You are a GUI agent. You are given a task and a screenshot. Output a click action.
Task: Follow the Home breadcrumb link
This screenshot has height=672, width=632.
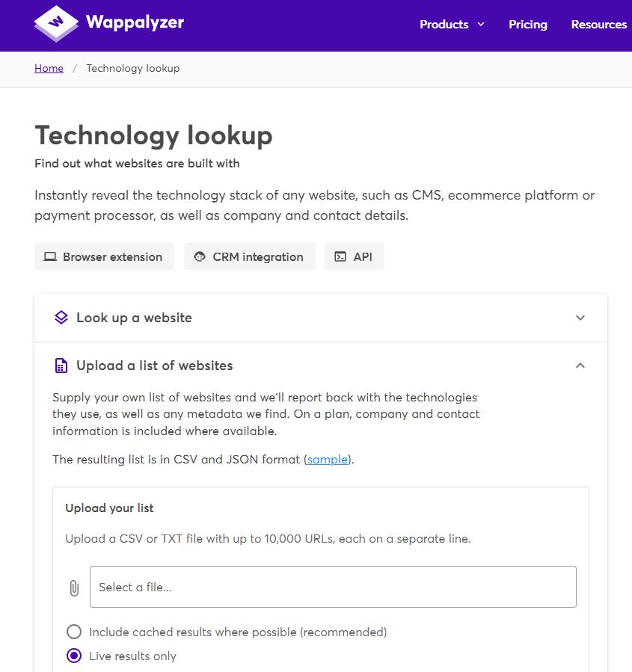point(49,68)
